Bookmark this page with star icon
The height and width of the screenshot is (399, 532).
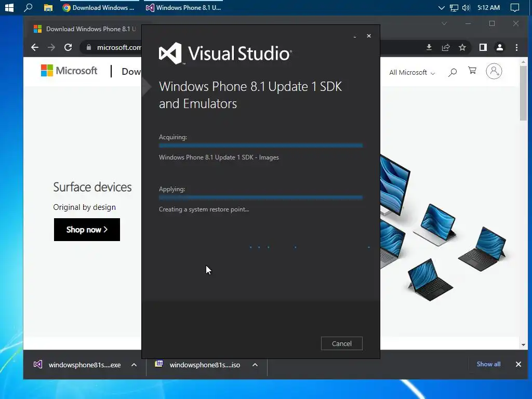(462, 47)
